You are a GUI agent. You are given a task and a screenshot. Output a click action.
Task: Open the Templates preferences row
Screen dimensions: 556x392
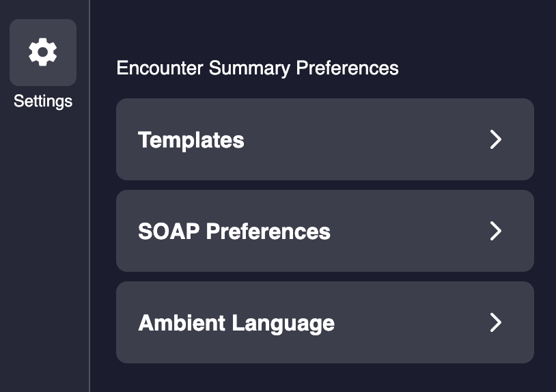click(x=324, y=139)
